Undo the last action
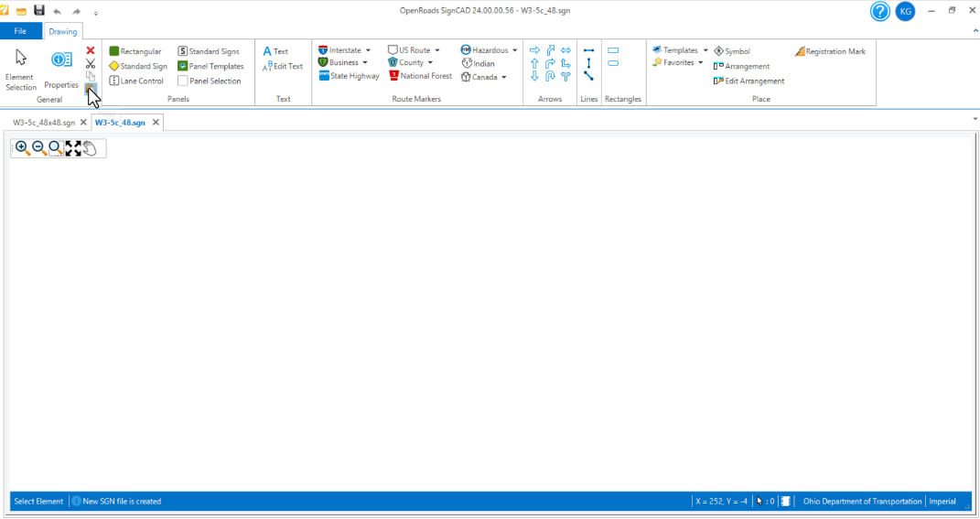Image resolution: width=980 pixels, height=519 pixels. click(57, 11)
